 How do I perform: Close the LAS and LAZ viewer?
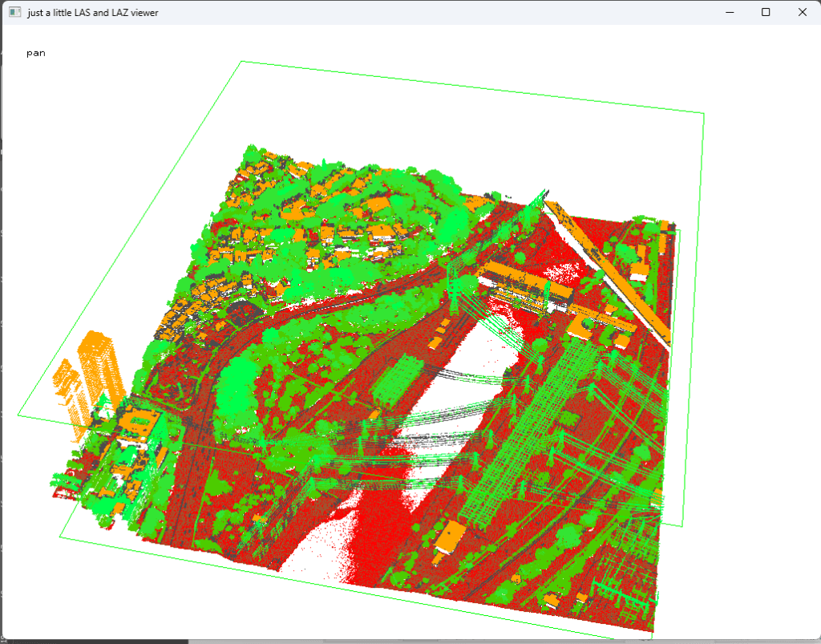coord(803,12)
